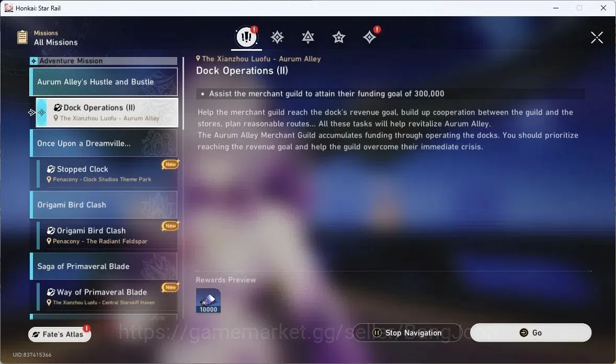Click the pin icon under Way of Primaveral Blade

[49, 302]
